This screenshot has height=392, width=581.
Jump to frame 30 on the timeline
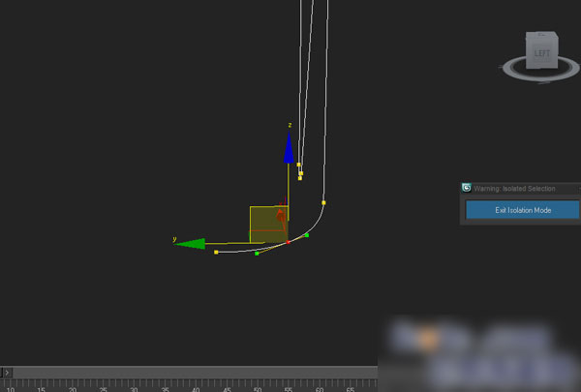(x=135, y=389)
